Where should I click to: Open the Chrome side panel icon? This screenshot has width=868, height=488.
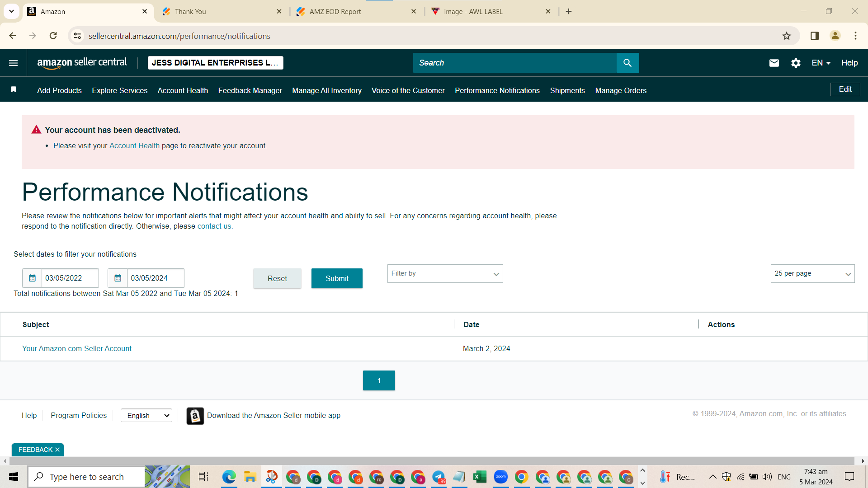815,36
